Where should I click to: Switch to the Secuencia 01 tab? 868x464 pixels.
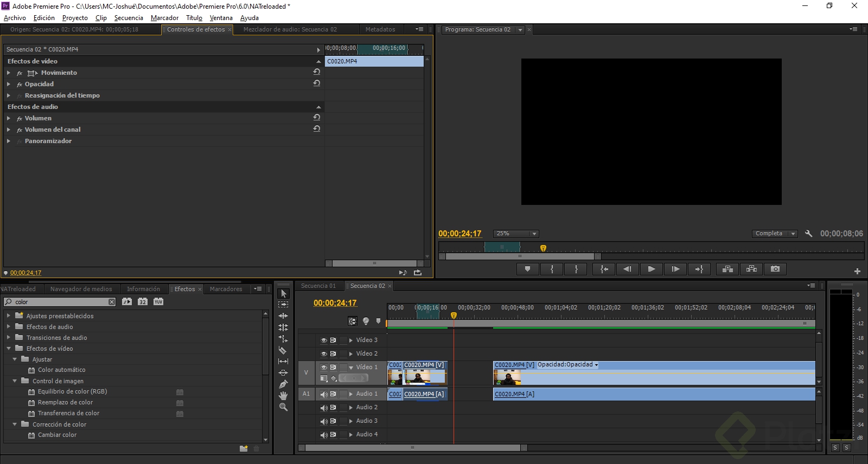click(318, 286)
